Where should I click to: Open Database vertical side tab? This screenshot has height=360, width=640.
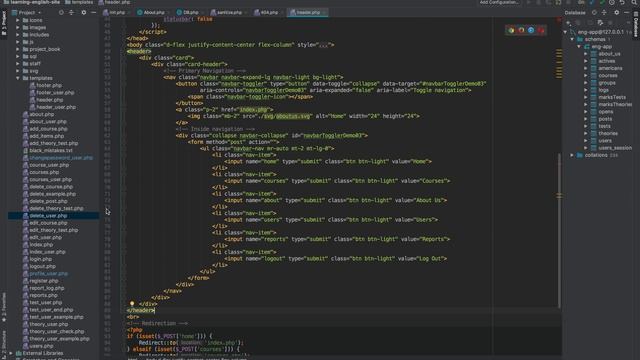[636, 24]
